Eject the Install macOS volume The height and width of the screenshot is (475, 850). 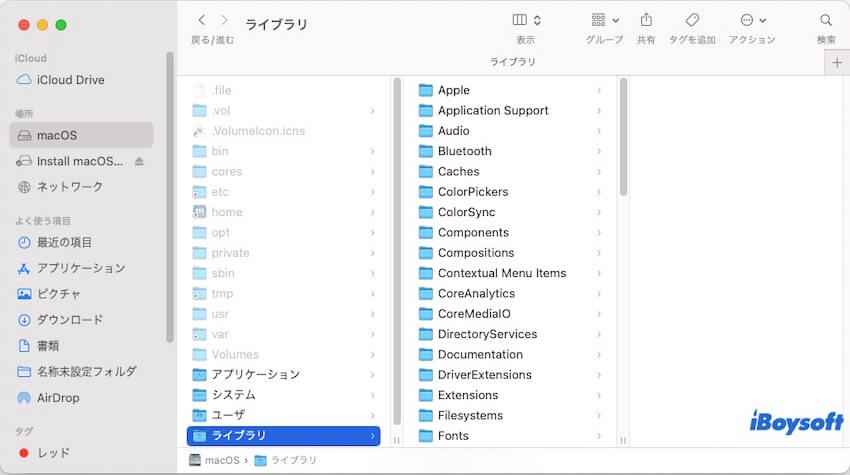click(x=139, y=161)
